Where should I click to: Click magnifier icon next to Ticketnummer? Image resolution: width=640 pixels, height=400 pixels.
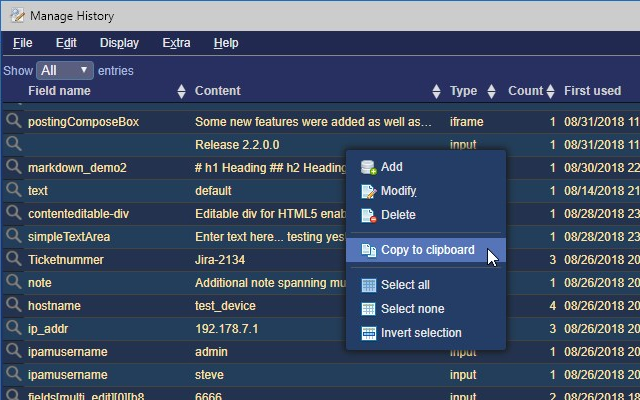click(x=13, y=260)
